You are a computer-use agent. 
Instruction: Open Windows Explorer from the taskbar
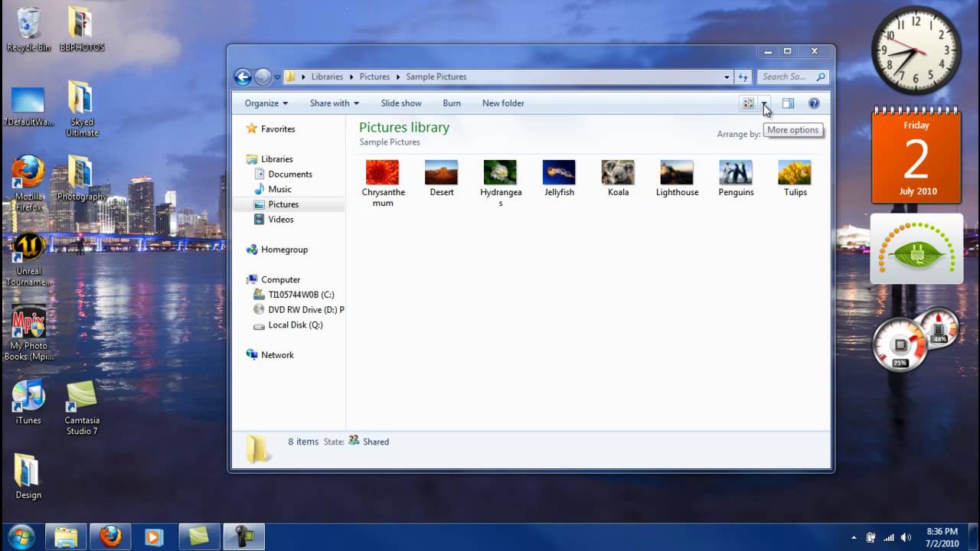[x=67, y=536]
